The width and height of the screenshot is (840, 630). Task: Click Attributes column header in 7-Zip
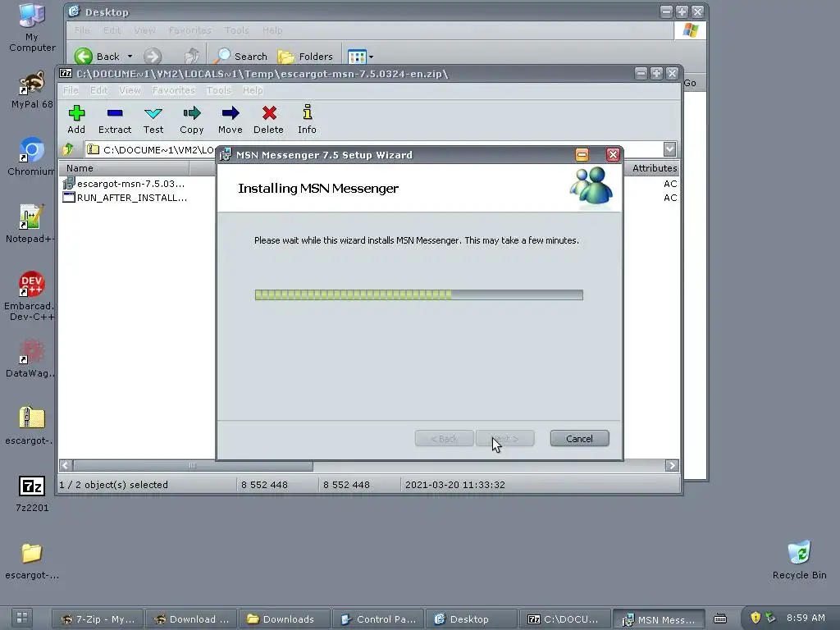[x=654, y=168]
